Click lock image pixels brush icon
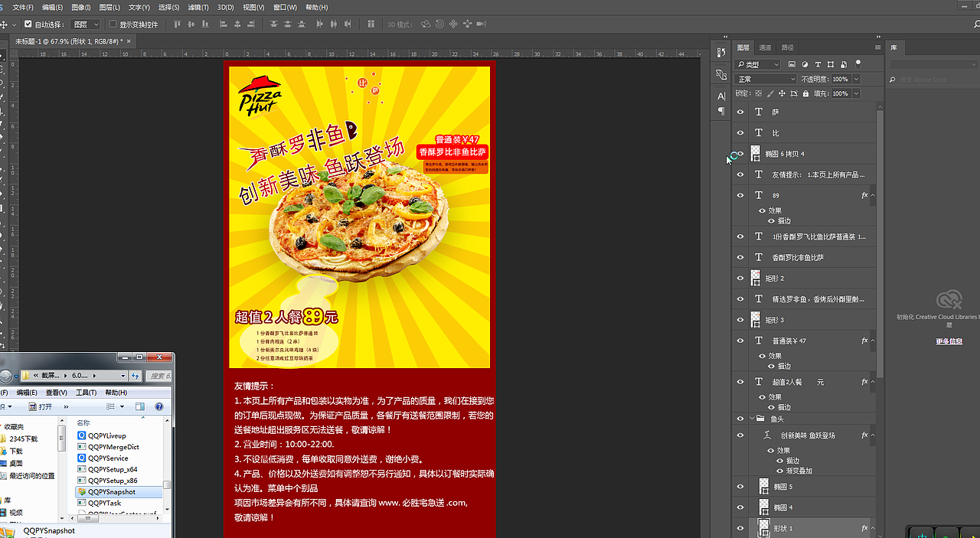980x538 pixels. pyautogui.click(x=770, y=93)
